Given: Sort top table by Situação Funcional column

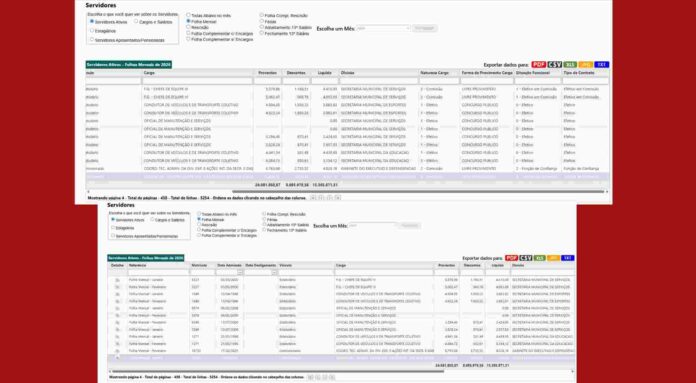Looking at the screenshot, I should pos(532,72).
